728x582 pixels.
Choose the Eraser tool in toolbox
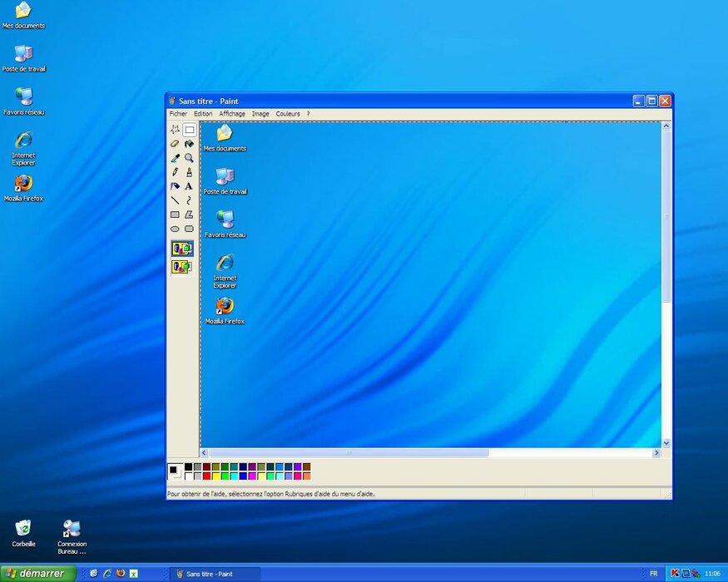175,144
